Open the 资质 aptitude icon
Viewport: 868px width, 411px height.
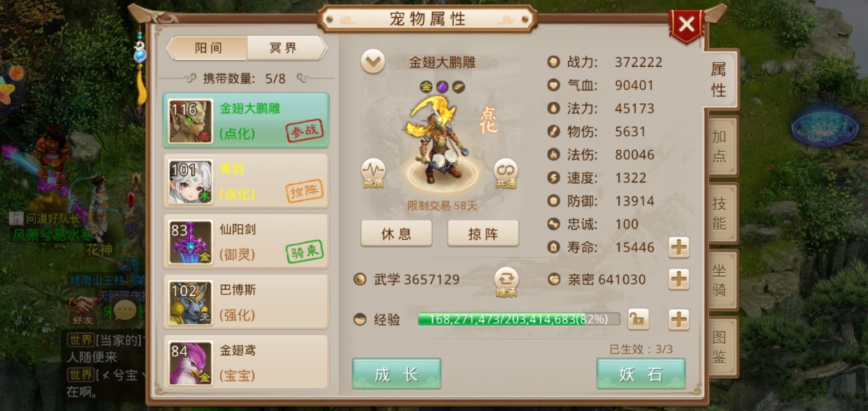[373, 174]
